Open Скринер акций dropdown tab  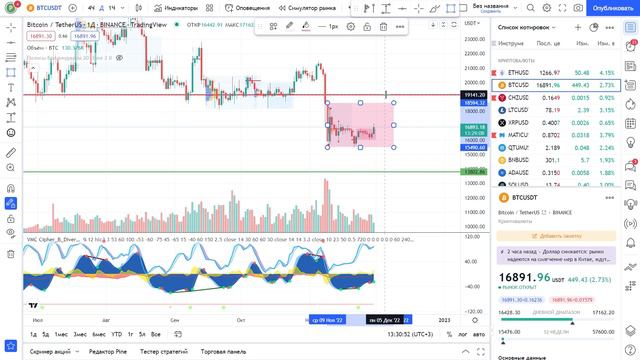[x=54, y=351]
